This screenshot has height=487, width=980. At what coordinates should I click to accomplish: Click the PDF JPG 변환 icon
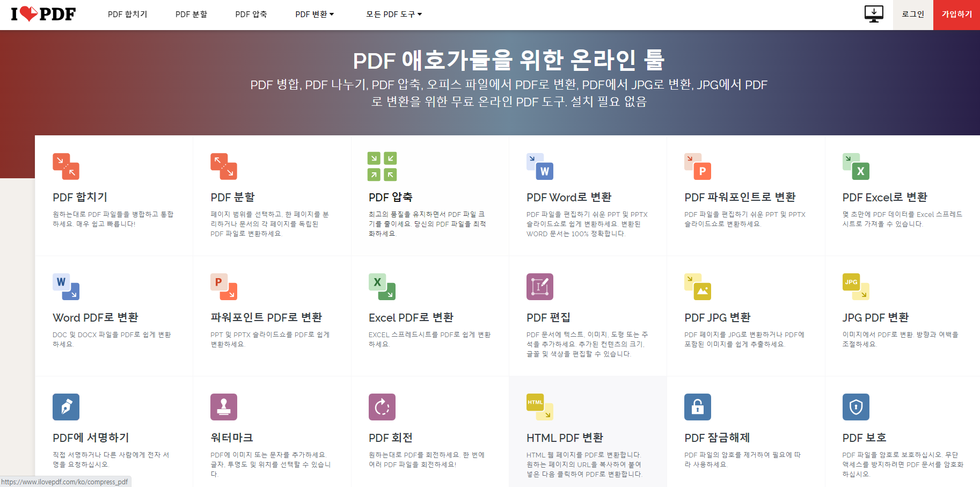698,287
